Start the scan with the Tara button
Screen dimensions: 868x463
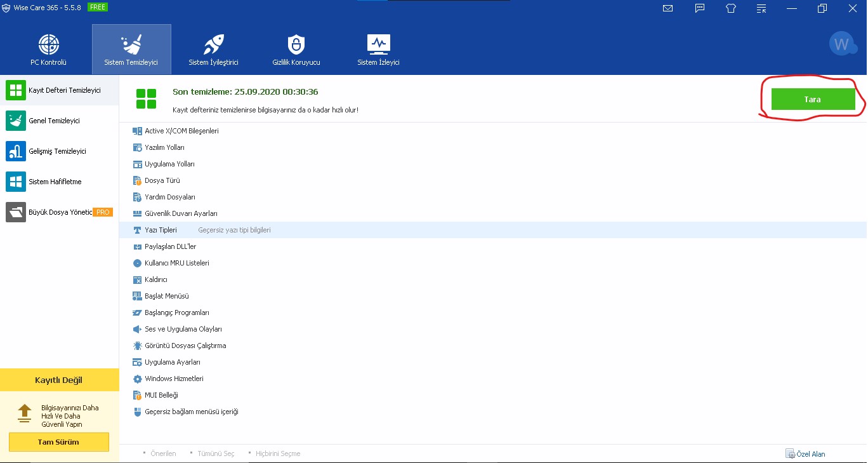pos(813,99)
